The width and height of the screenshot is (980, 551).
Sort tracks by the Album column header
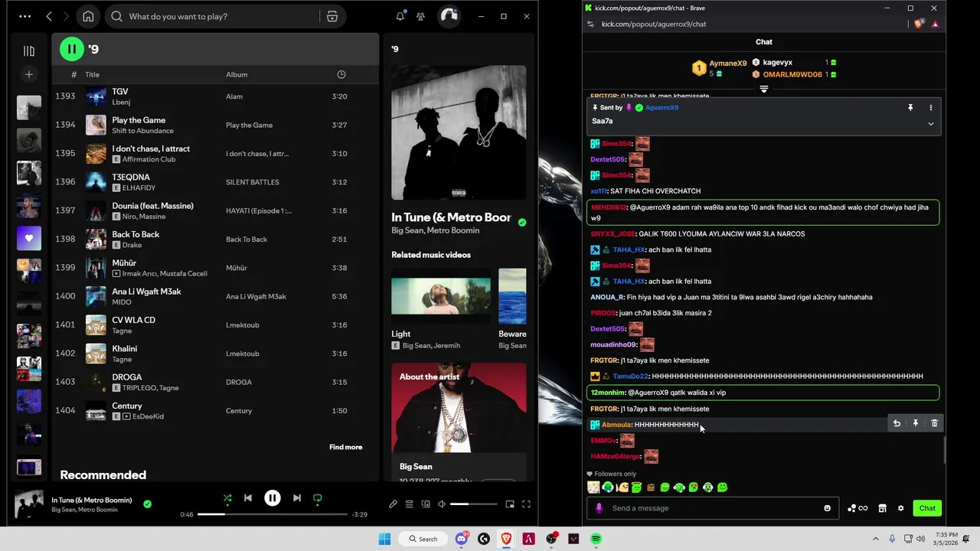(x=237, y=74)
